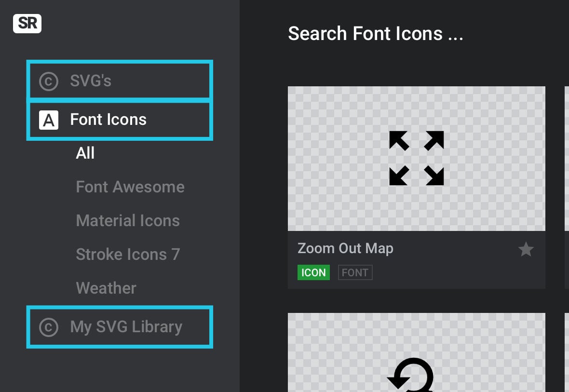
Task: Open My SVG Library
Action: 120,327
